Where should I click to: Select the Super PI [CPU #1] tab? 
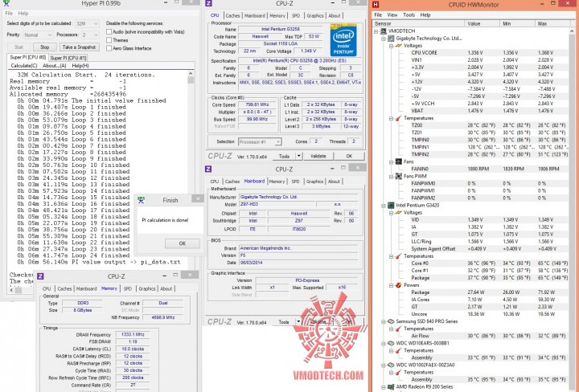tap(68, 58)
